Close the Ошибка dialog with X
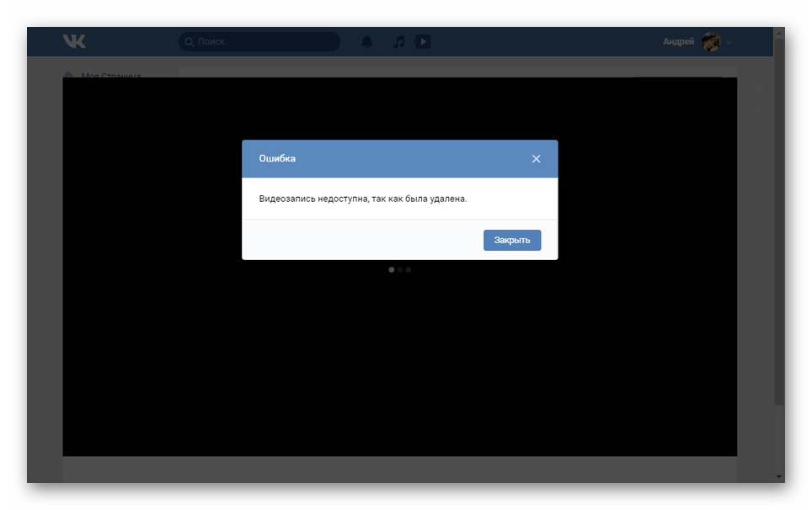This screenshot has height=510, width=812. (x=536, y=159)
